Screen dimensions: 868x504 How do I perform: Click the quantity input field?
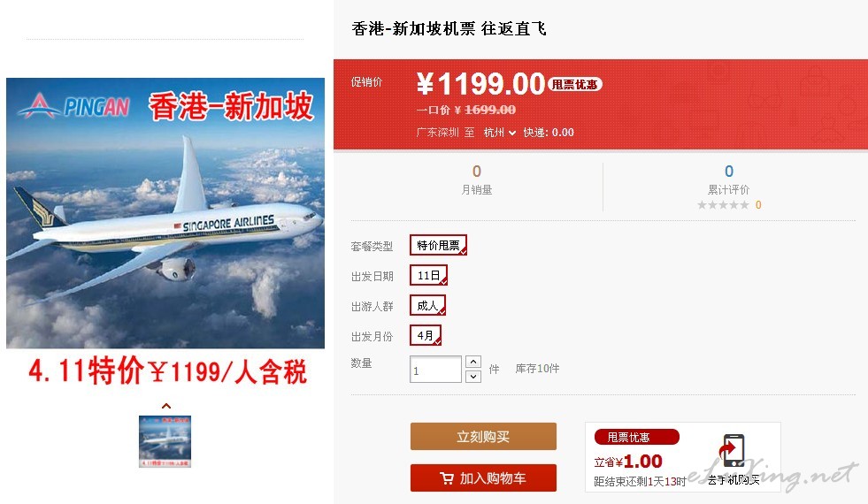[x=435, y=369]
